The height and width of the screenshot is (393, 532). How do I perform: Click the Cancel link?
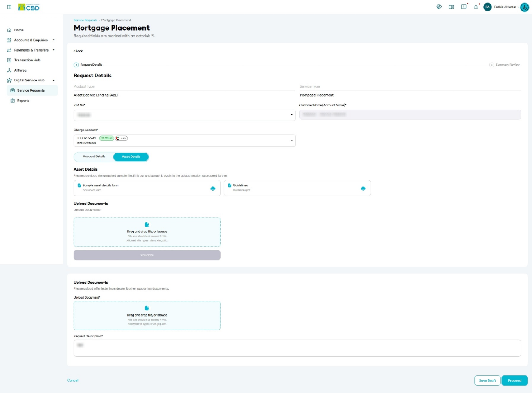[x=73, y=380]
